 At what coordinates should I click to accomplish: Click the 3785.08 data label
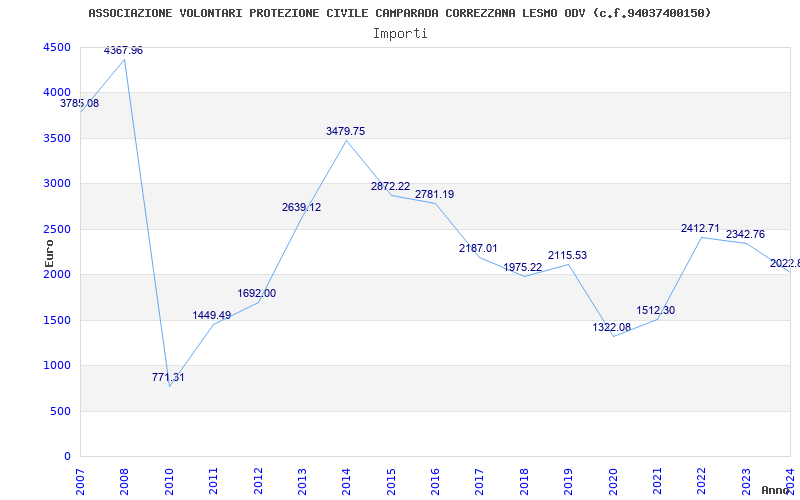(80, 104)
